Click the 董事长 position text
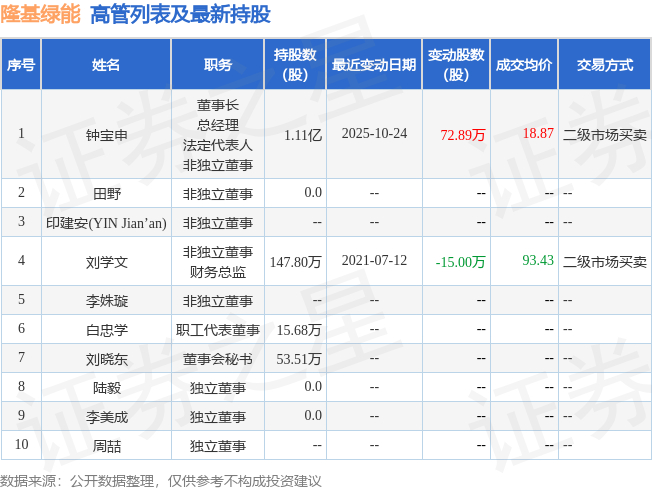Viewport: 652px width, 490px height. coord(217,105)
